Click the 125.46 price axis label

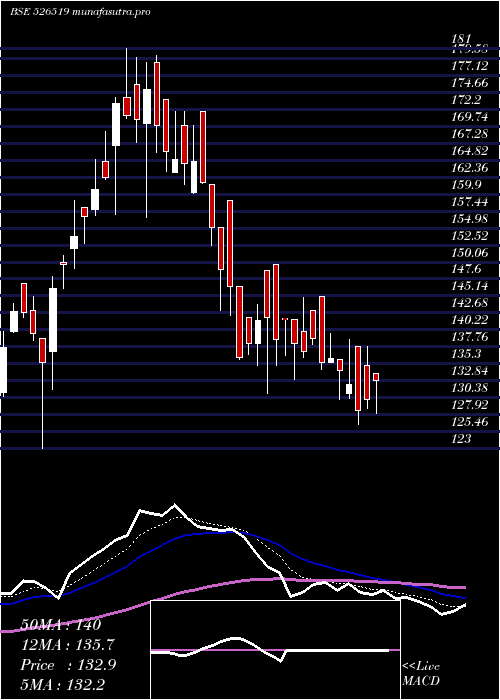pyautogui.click(x=470, y=422)
